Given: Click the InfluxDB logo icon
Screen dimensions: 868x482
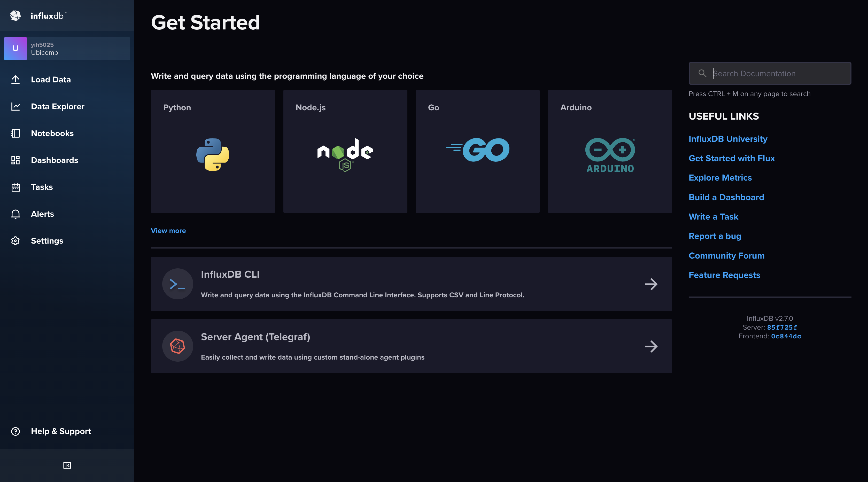Looking at the screenshot, I should pos(16,15).
